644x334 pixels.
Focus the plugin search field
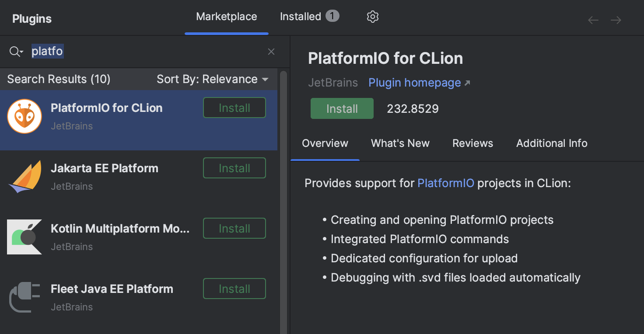(144, 52)
